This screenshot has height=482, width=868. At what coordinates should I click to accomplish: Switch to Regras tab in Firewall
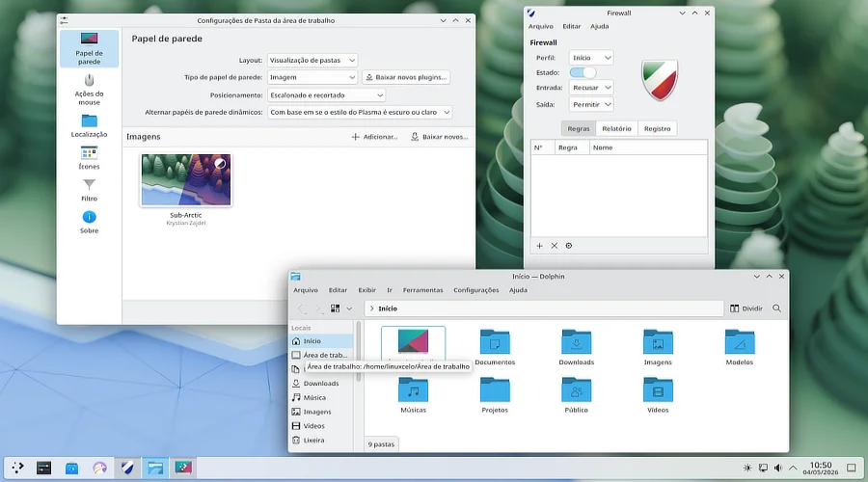coord(579,128)
